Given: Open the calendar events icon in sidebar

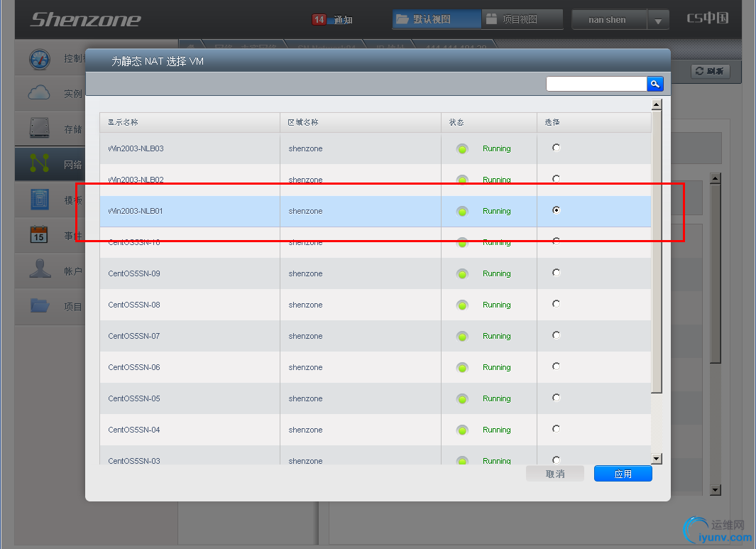Looking at the screenshot, I should 39,234.
